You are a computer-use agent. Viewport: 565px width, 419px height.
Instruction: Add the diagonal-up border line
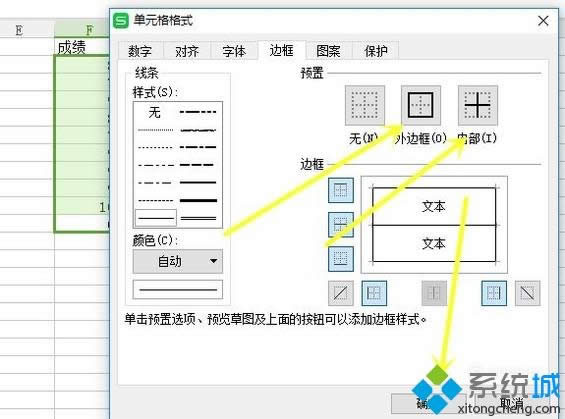pos(341,293)
